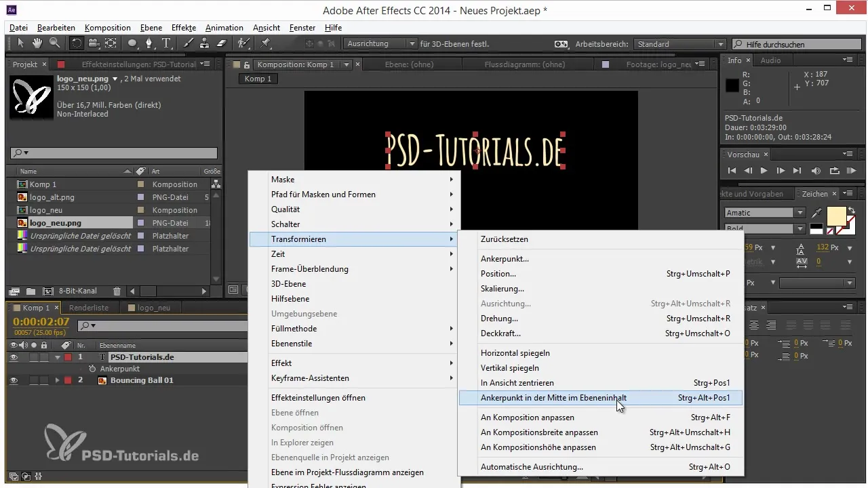Create a new folder in Project panel
868x488 pixels.
(31, 291)
